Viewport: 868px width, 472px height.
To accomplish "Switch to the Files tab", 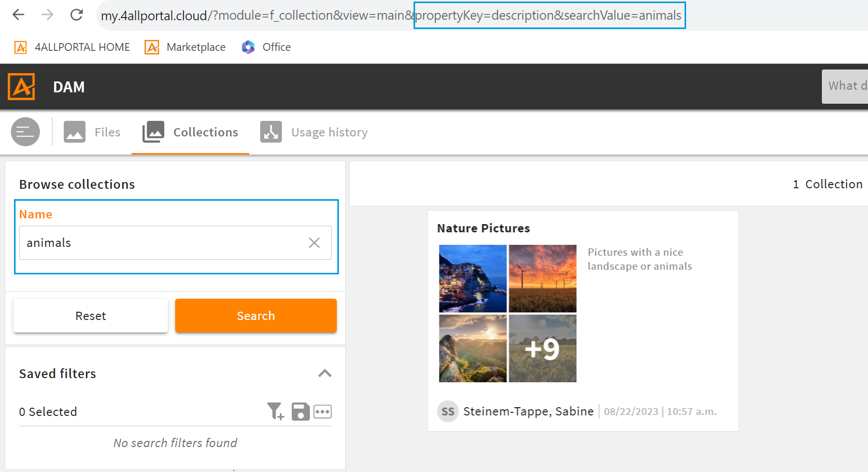I will click(x=92, y=132).
